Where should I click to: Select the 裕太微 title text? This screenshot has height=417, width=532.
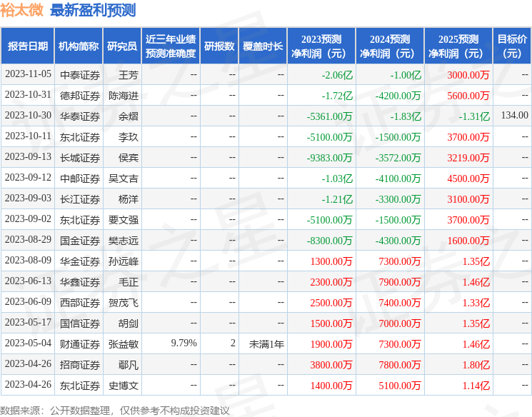coord(21,10)
